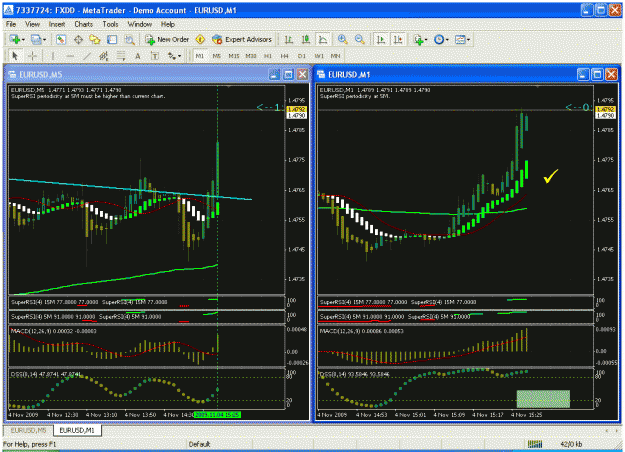Switch to bar chart display
Viewport: 625px width, 452px height.
[x=289, y=39]
